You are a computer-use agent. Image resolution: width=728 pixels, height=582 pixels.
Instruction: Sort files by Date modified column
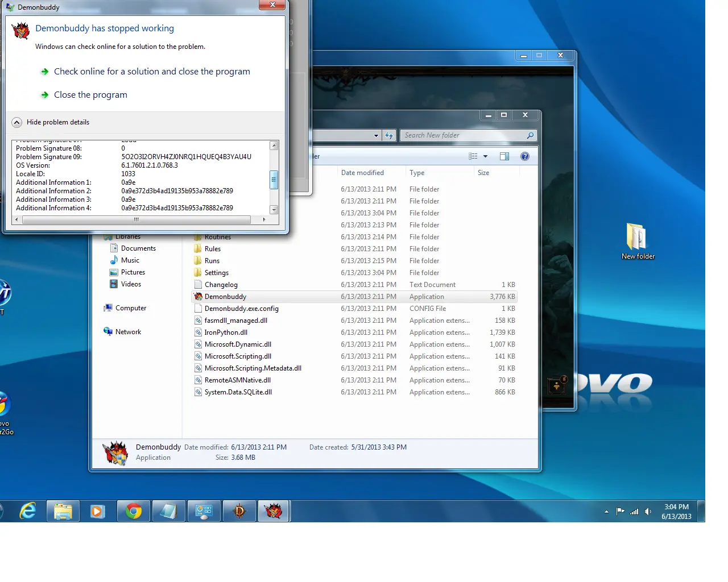(x=362, y=173)
